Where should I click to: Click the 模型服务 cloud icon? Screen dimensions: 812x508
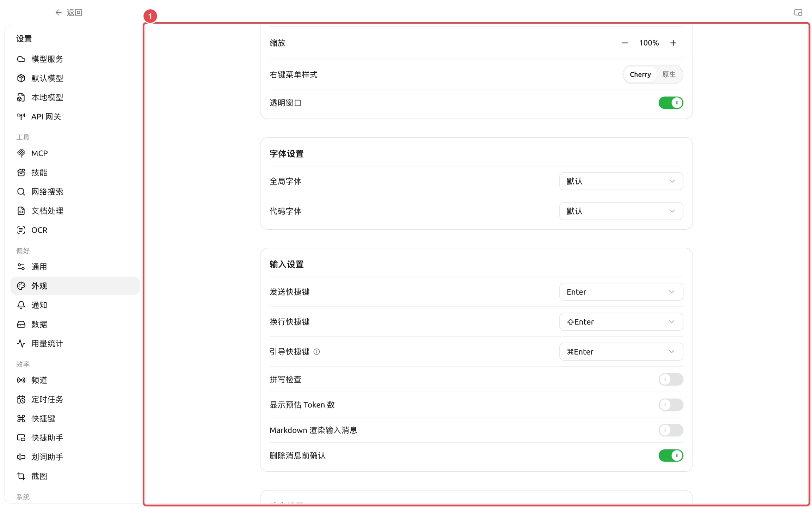pyautogui.click(x=21, y=59)
